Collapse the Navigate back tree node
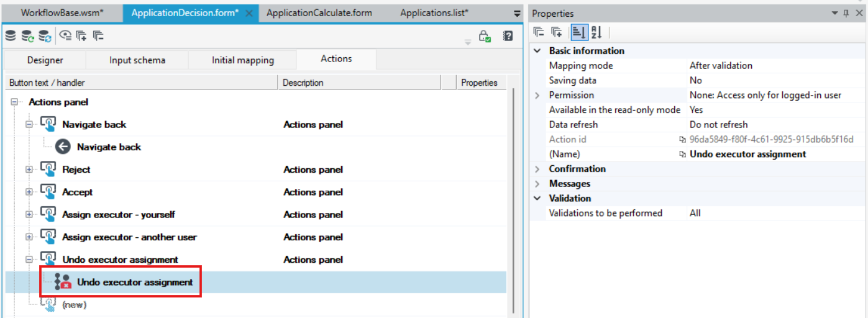Screen dimensions: 868x318 tap(29, 124)
